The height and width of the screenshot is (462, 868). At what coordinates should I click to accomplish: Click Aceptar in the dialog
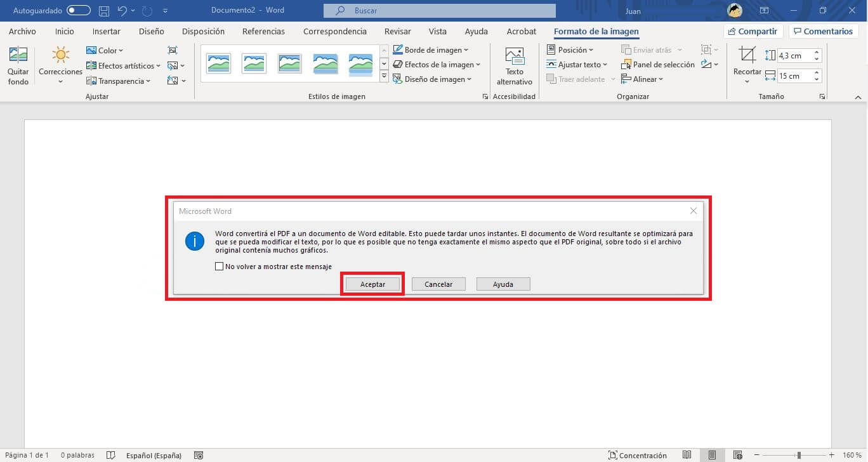coord(373,284)
